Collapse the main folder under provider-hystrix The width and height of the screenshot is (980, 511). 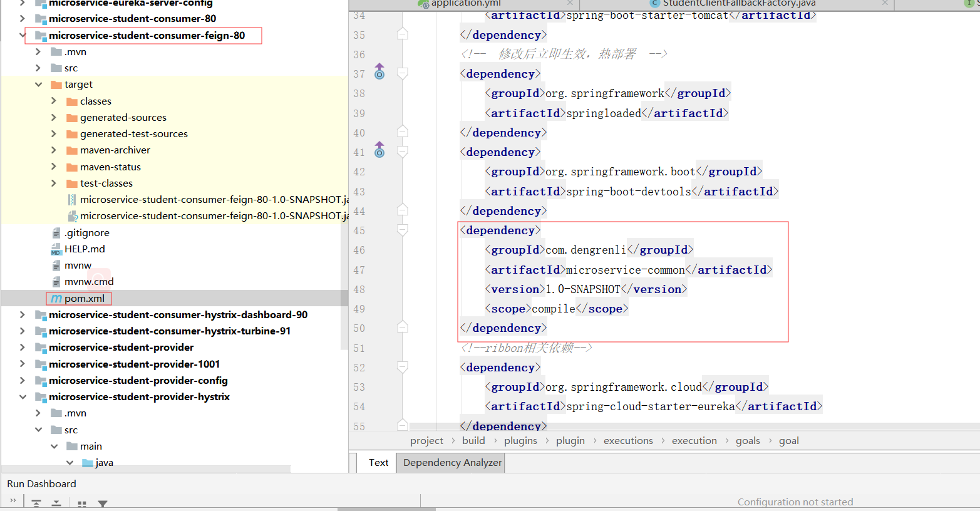(54, 446)
